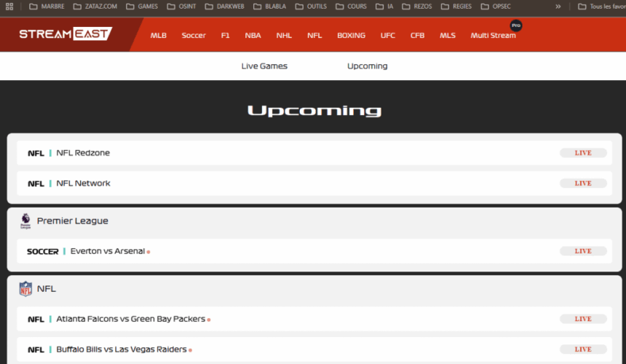The image size is (626, 364).
Task: Click the NFL shield logo icon
Action: (x=25, y=288)
